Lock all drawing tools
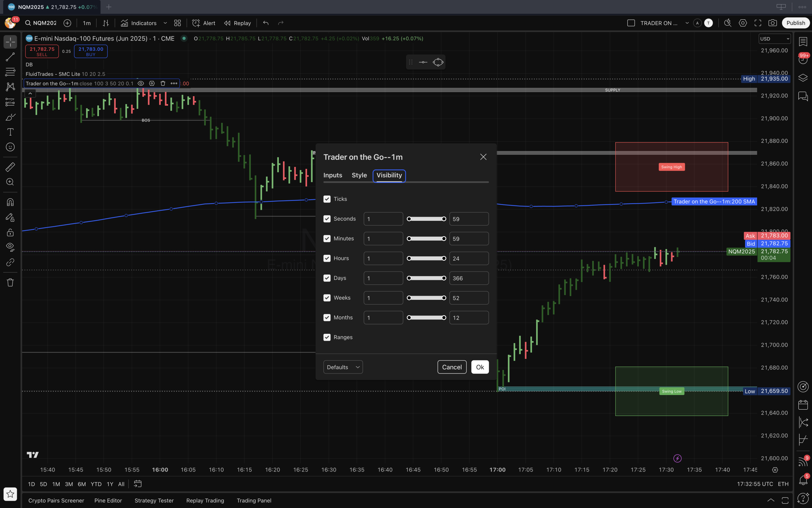 click(x=10, y=232)
